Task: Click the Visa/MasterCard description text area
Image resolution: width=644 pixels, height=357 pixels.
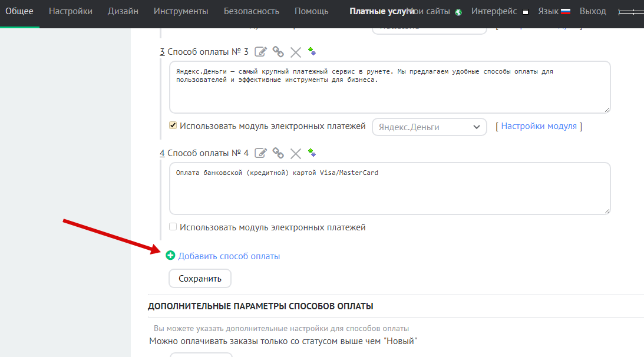Action: point(389,189)
